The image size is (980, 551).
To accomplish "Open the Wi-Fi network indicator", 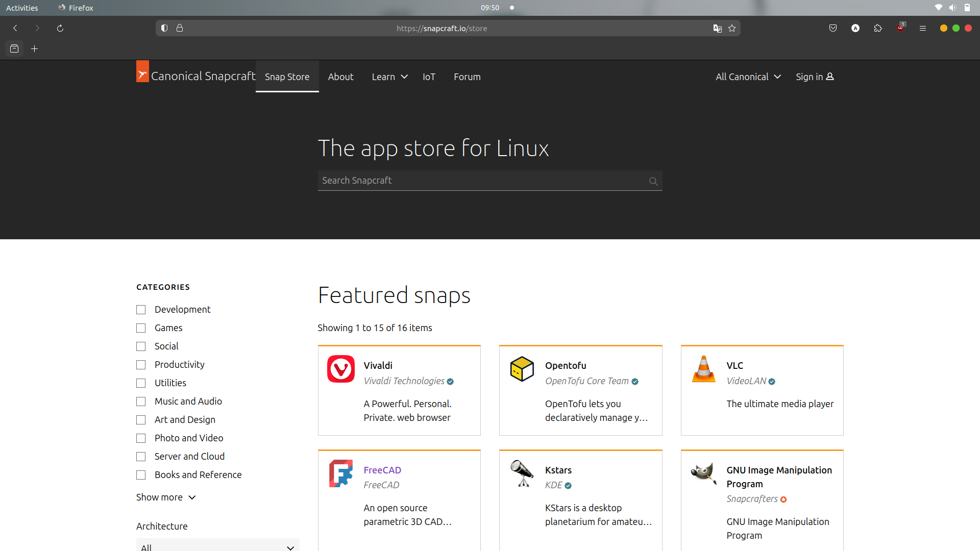I will coord(938,8).
